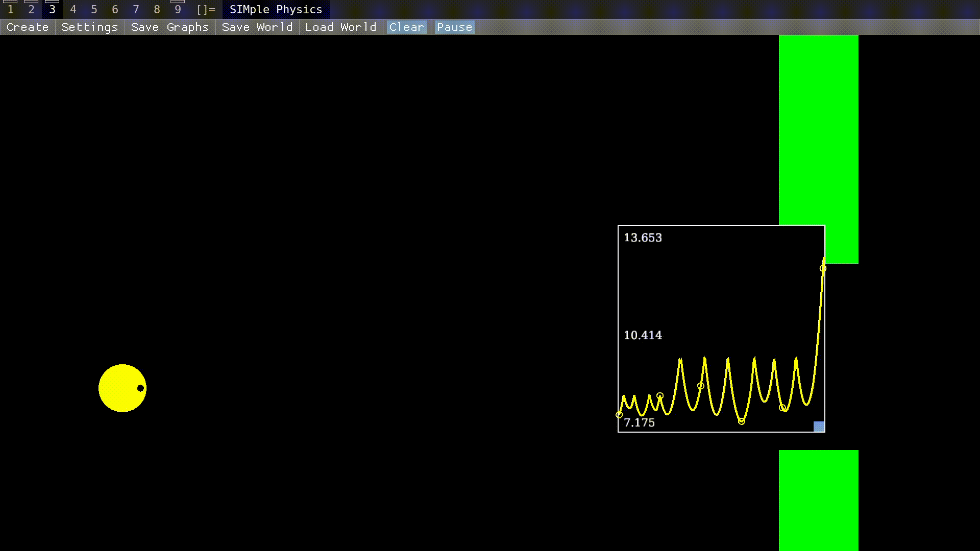Image resolution: width=980 pixels, height=551 pixels.
Task: Click the layout indicator []= symbol
Action: point(206,10)
